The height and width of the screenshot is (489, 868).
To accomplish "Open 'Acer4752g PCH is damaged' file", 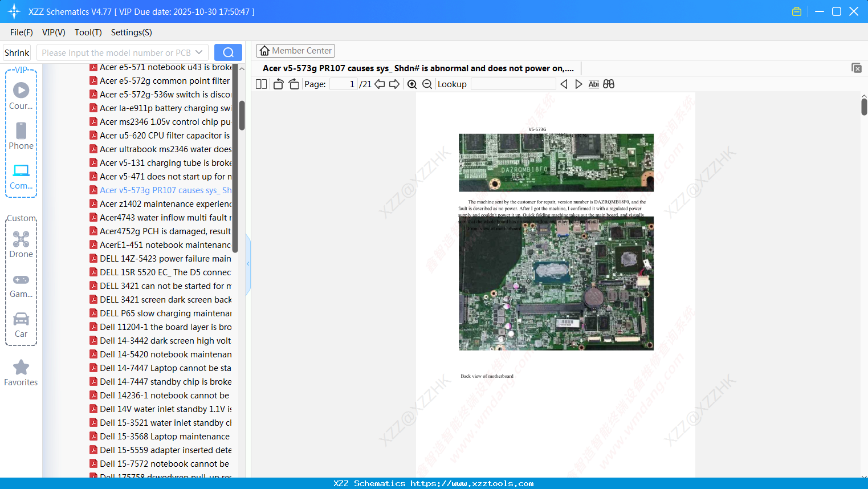I will 160,231.
